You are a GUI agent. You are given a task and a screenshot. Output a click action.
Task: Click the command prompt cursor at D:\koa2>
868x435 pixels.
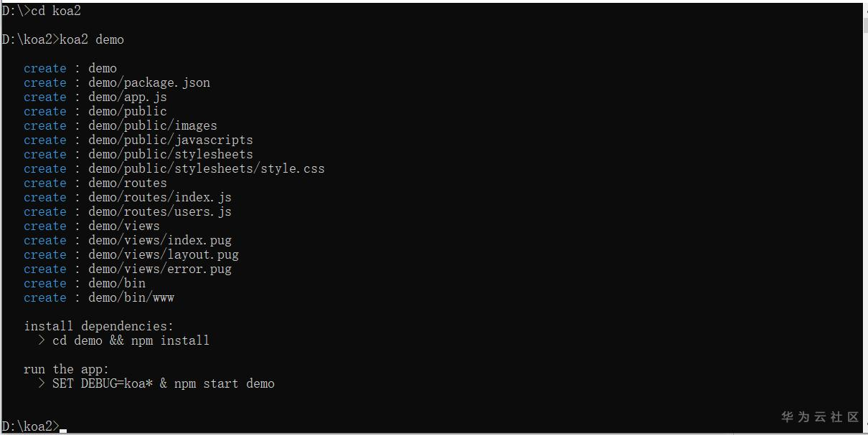(63, 429)
